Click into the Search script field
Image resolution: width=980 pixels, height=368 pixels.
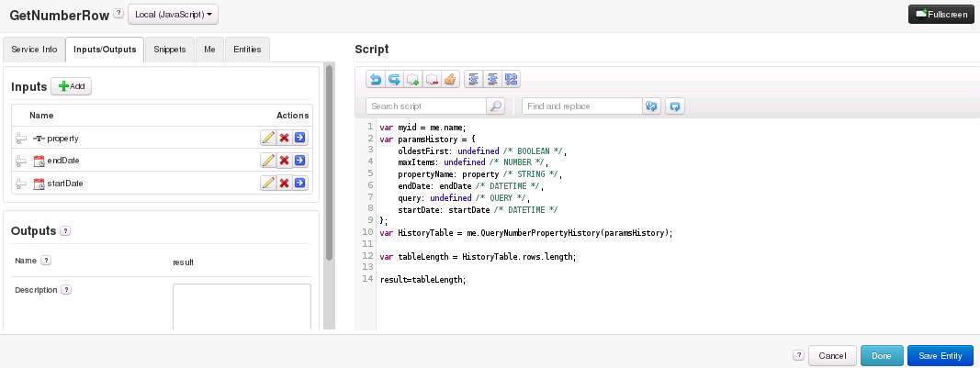pyautogui.click(x=426, y=106)
